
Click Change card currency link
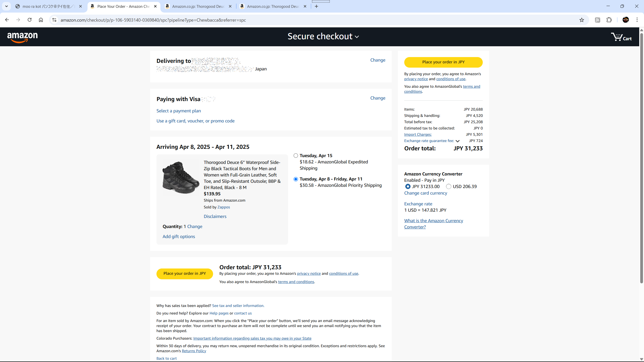(426, 193)
